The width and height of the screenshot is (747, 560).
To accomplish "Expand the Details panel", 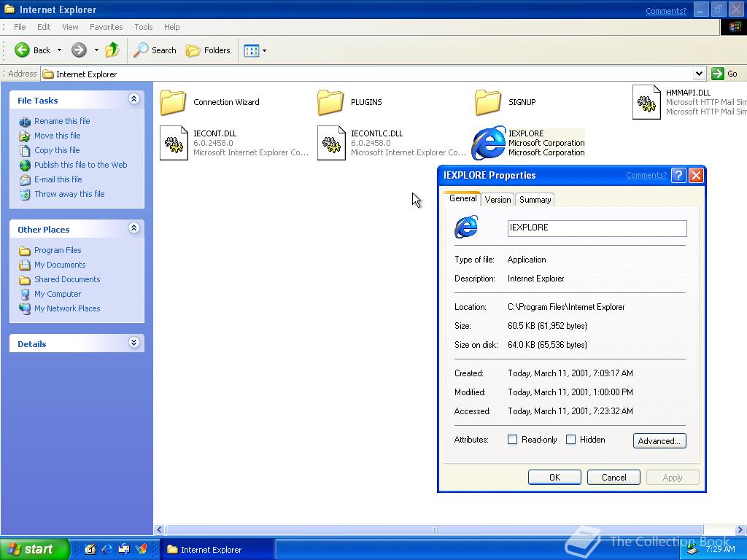I will (x=133, y=343).
